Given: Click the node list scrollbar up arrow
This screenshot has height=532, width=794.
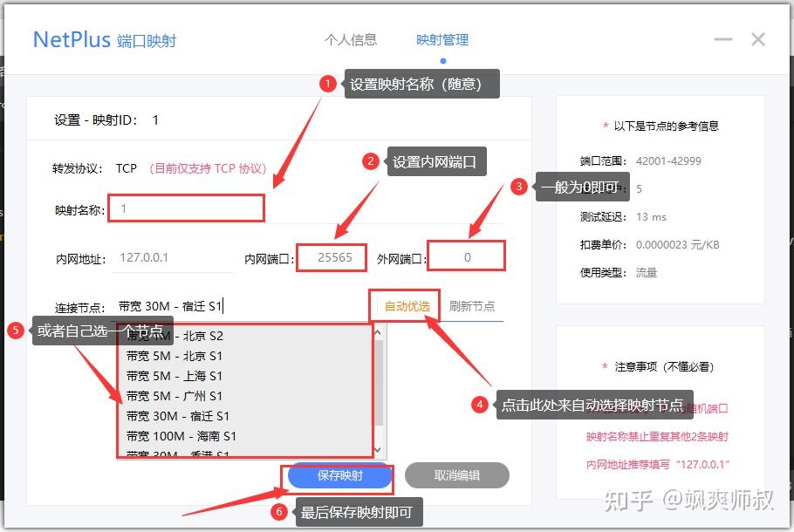Looking at the screenshot, I should 377,331.
